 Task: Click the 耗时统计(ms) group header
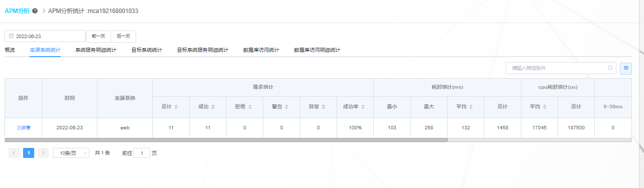pyautogui.click(x=448, y=87)
